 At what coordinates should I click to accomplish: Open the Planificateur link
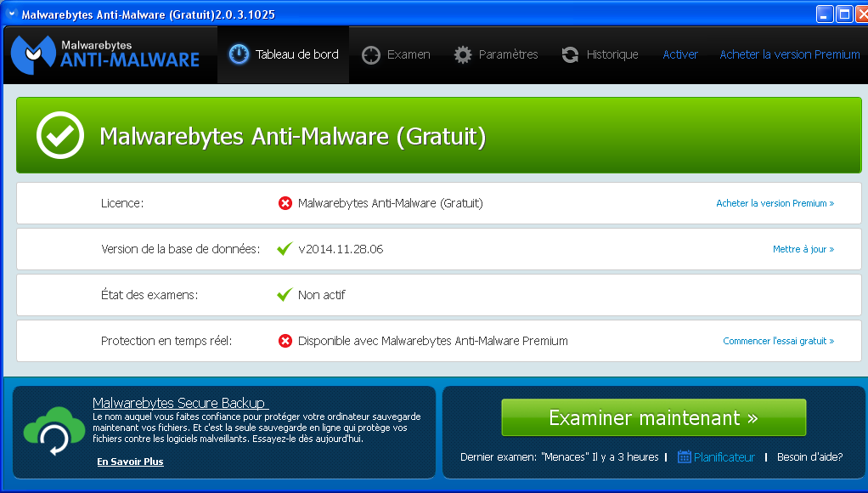(x=724, y=457)
